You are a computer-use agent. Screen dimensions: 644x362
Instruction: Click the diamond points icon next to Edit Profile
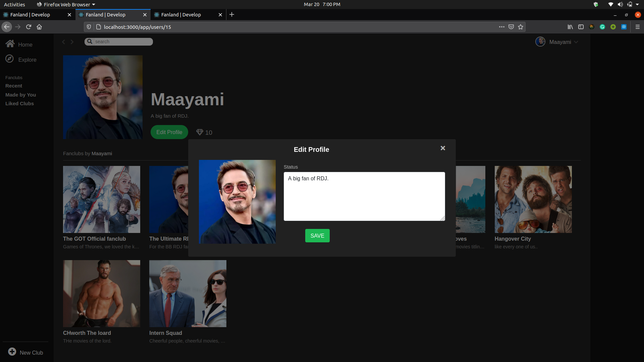pyautogui.click(x=200, y=132)
